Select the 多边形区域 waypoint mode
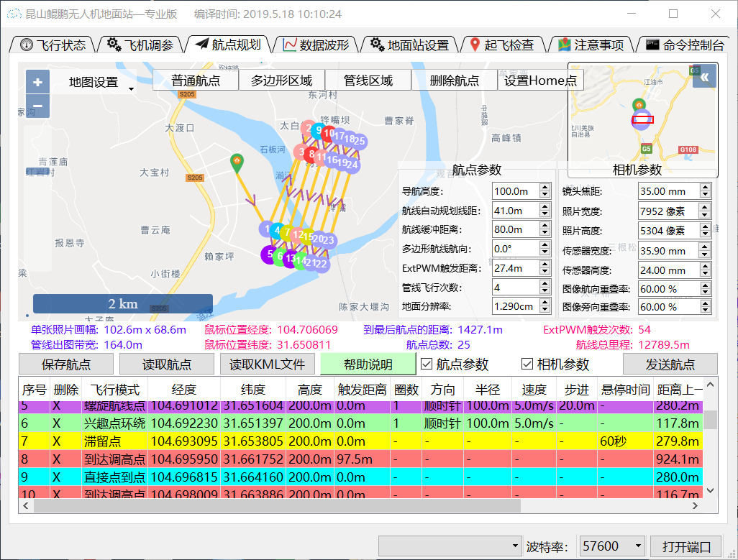Screen dimensions: 738x560 281,81
